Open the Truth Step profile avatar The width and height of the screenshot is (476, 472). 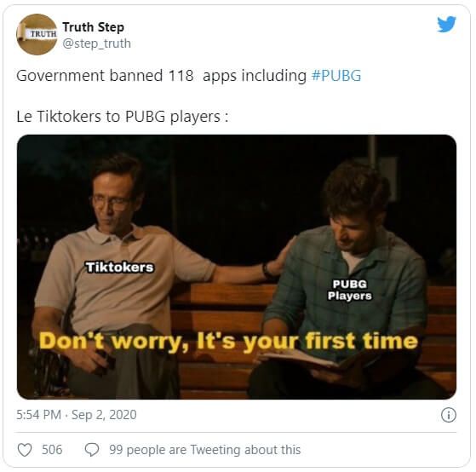point(37,34)
